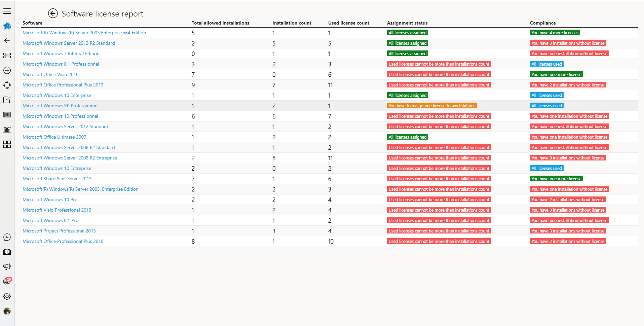Sort by Total allowed installations header
This screenshot has width=644, height=326.
220,23
